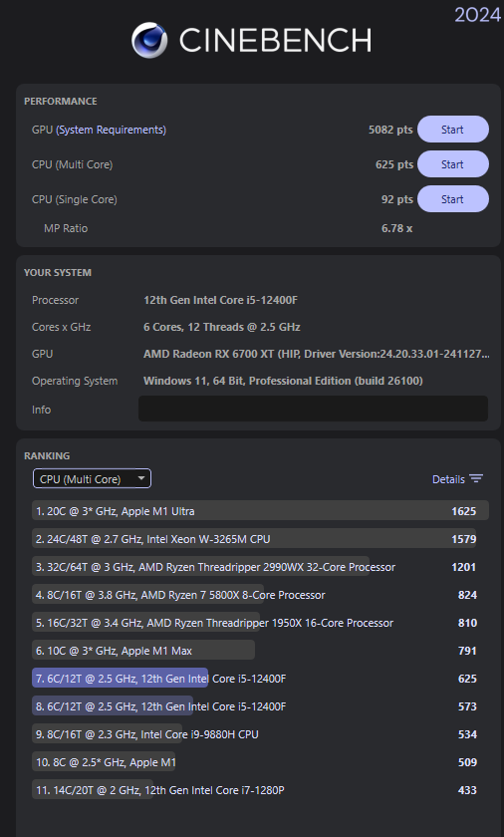504x837 pixels.
Task: Select the Threadripper 2990WX ranking row
Action: tap(260, 567)
